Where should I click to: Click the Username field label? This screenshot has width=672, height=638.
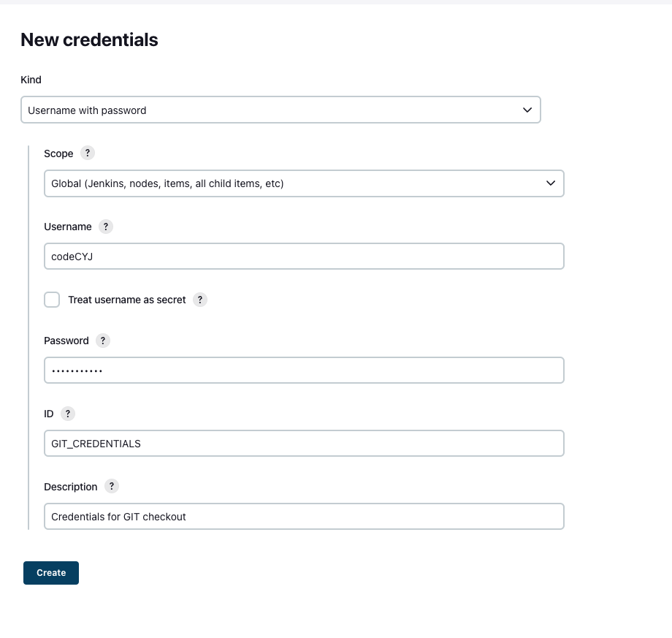pyautogui.click(x=68, y=227)
